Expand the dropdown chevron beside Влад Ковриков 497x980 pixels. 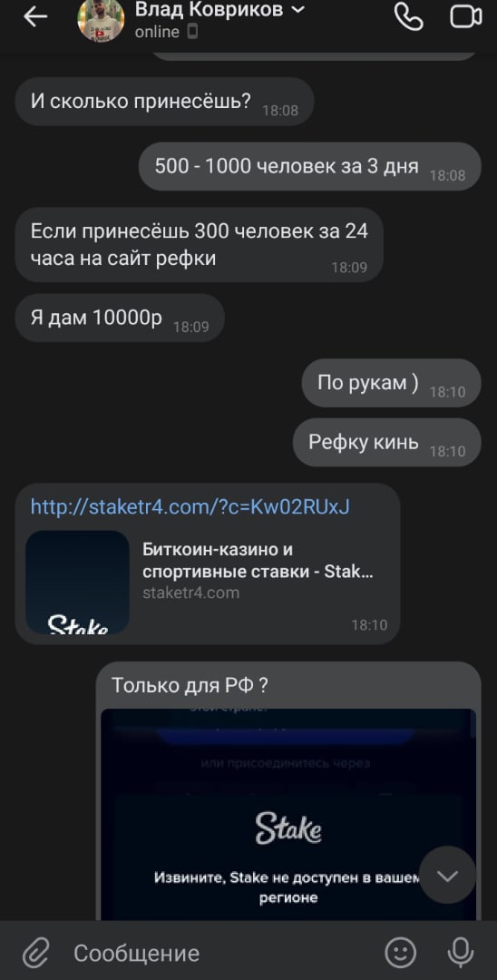[298, 9]
